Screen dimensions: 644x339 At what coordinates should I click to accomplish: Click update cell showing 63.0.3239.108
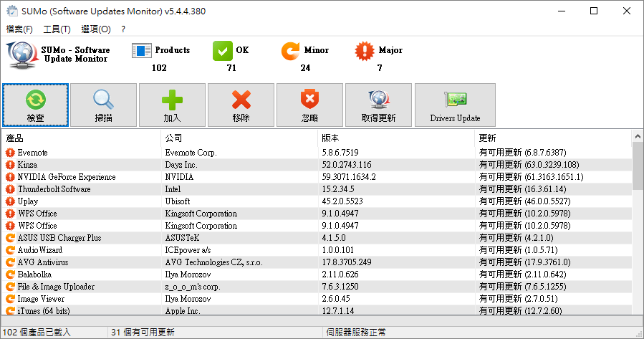coord(529,165)
